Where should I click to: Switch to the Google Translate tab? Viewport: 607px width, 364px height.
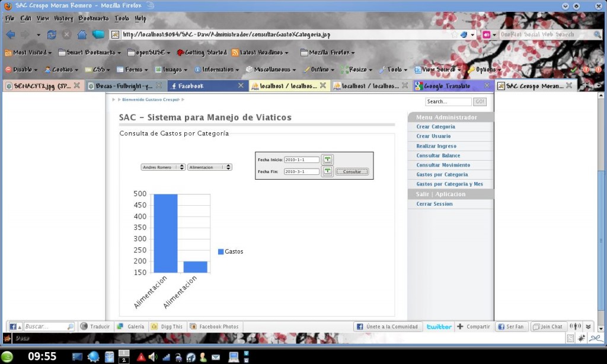pos(447,85)
